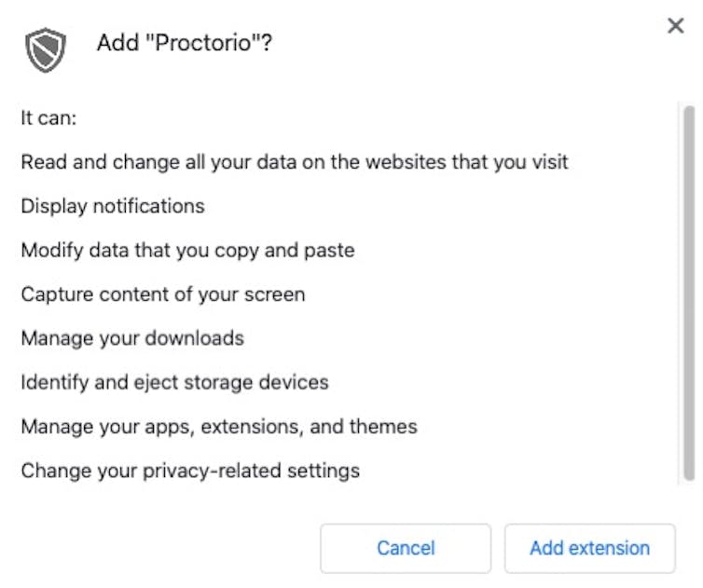Click "Change your privacy-related settings" permission
The height and width of the screenshot is (588, 703).
tap(190, 471)
